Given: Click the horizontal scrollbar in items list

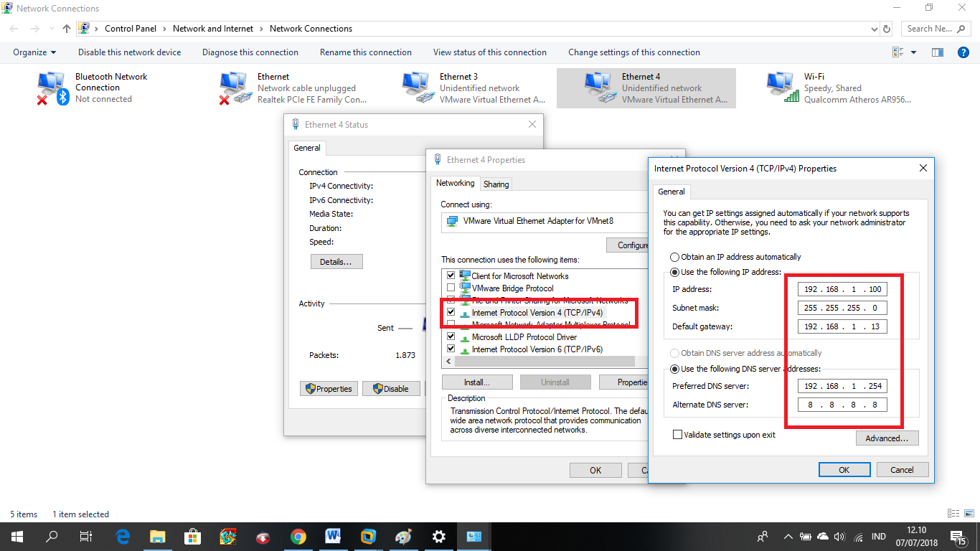Looking at the screenshot, I should (545, 362).
